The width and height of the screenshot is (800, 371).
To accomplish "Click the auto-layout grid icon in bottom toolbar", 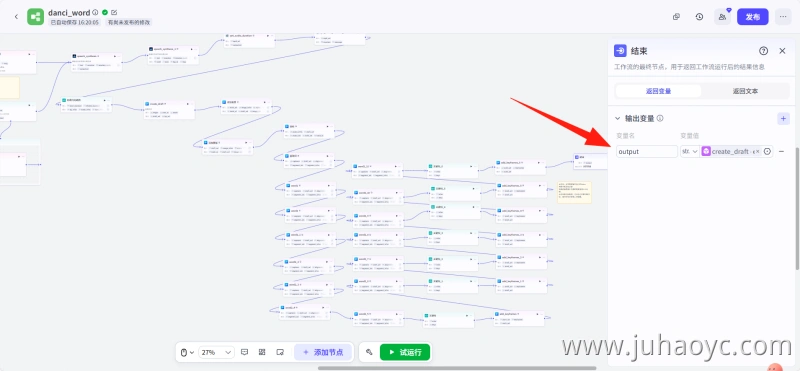I will [x=262, y=352].
